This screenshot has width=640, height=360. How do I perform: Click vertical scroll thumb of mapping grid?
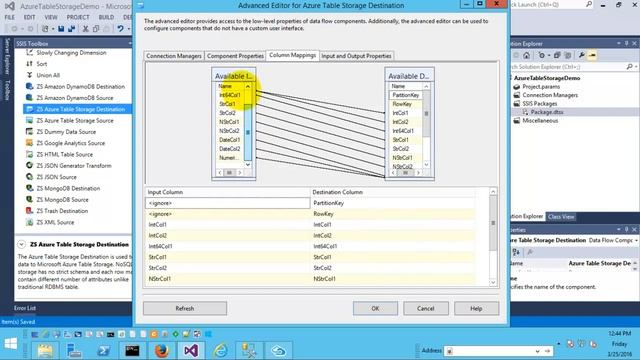[x=493, y=223]
